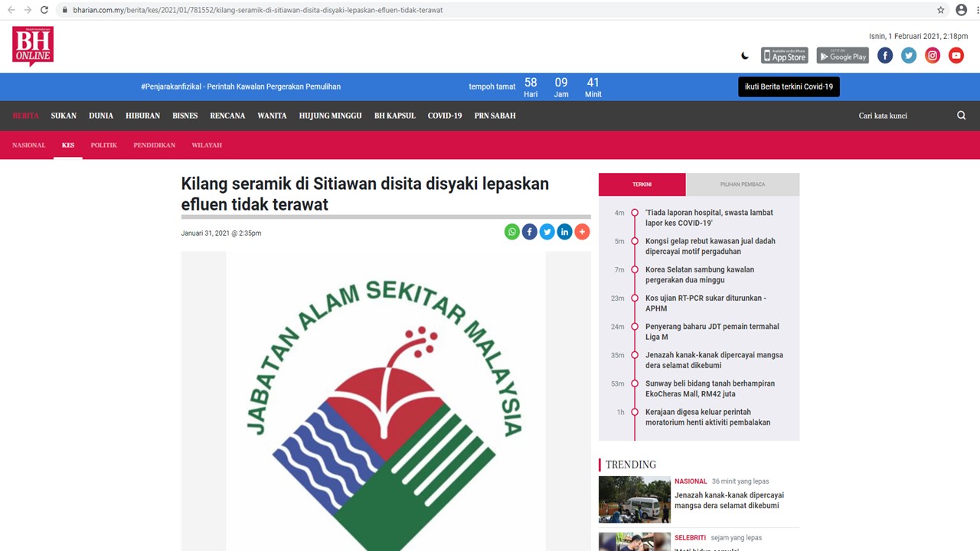Share article on Twitter icon
This screenshot has width=980, height=551.
pyautogui.click(x=547, y=232)
